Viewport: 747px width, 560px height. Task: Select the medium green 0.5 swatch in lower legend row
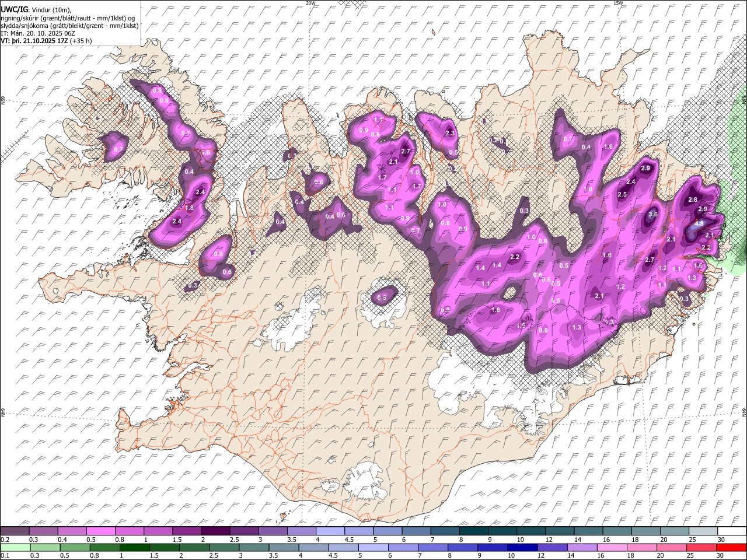75,547
